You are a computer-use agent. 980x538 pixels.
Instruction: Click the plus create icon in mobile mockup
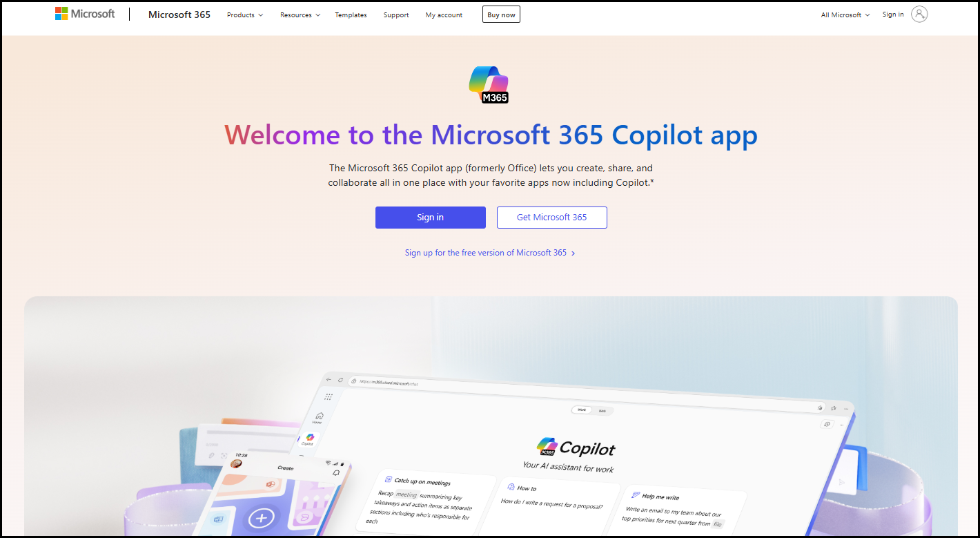(261, 518)
